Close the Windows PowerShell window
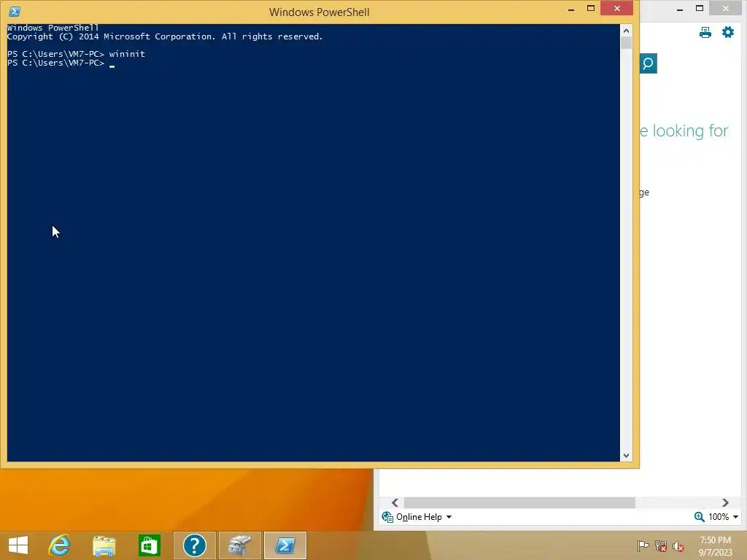This screenshot has width=747, height=560. click(x=617, y=8)
